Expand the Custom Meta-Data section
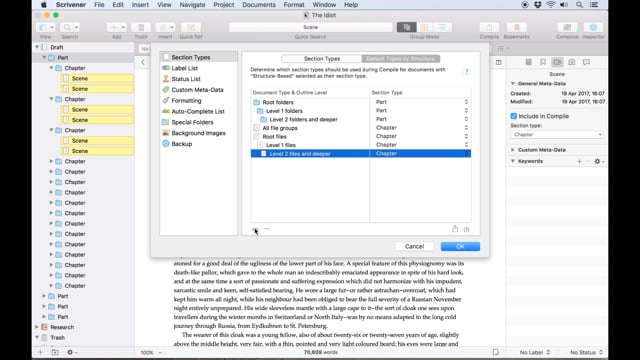Screen dimensions: 640x360 [x=513, y=150]
